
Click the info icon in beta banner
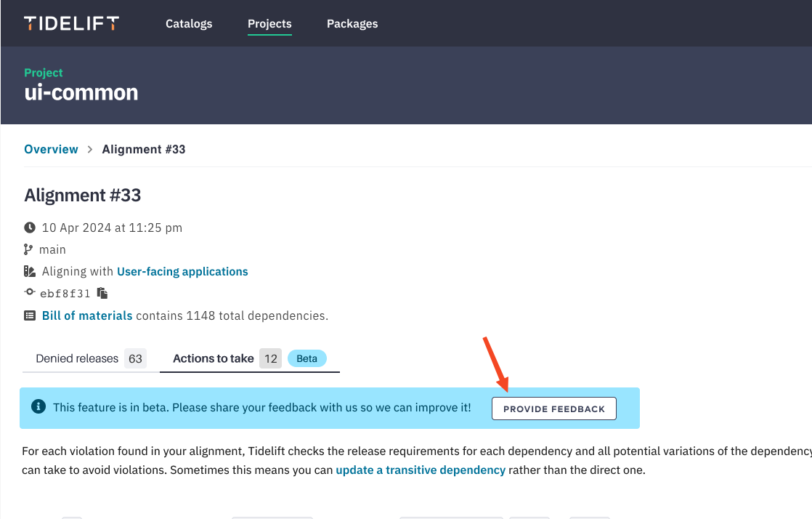point(38,406)
